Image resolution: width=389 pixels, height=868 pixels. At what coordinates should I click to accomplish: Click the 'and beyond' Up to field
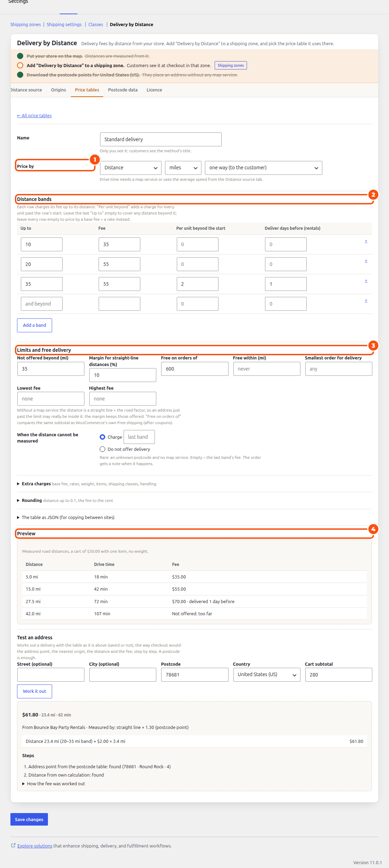point(41,304)
